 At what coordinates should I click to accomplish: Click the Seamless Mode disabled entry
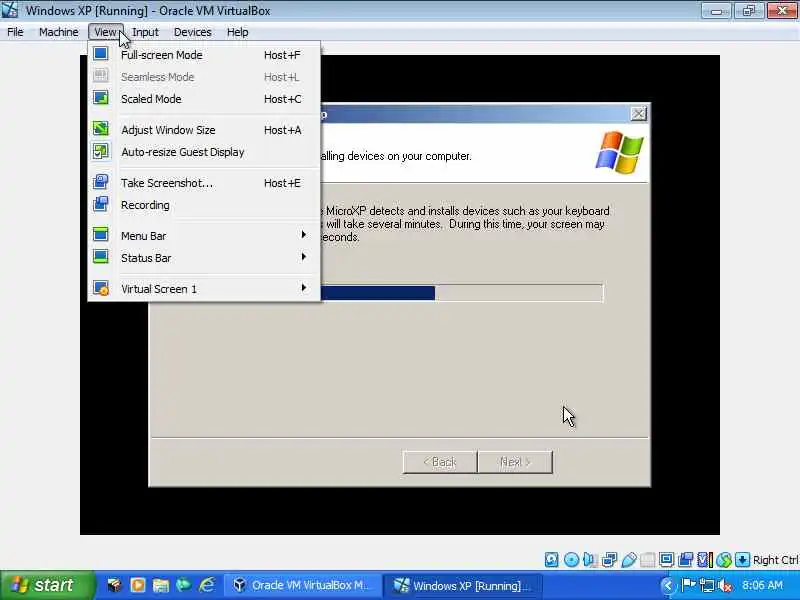[205, 77]
